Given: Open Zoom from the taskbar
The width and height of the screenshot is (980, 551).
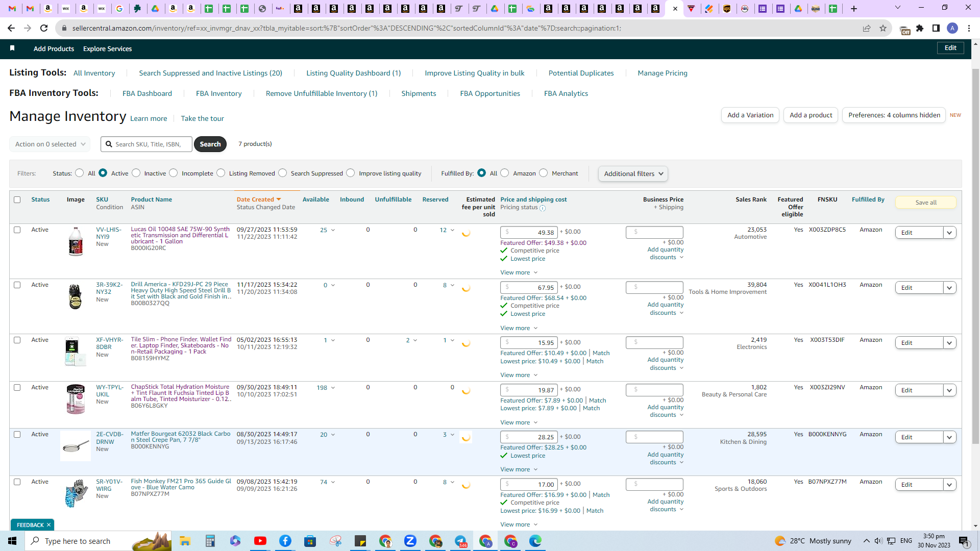Looking at the screenshot, I should point(410,541).
